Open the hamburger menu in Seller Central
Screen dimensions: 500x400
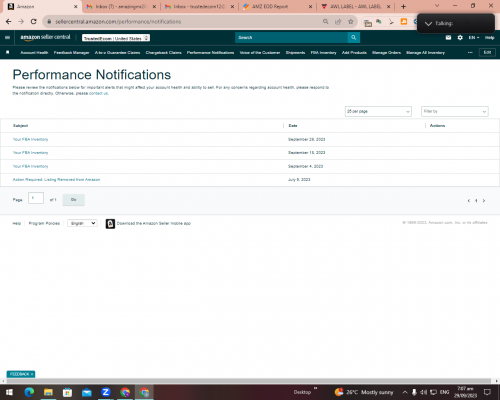(x=7, y=37)
